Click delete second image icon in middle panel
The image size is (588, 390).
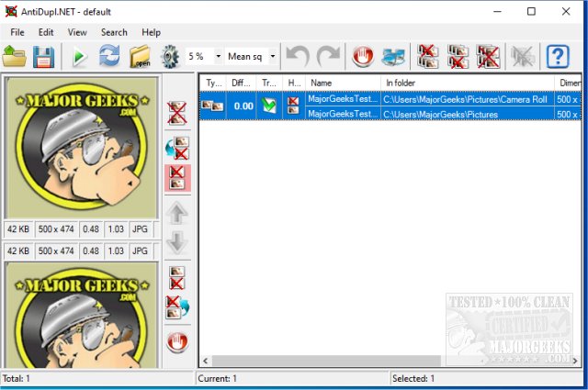coord(176,278)
